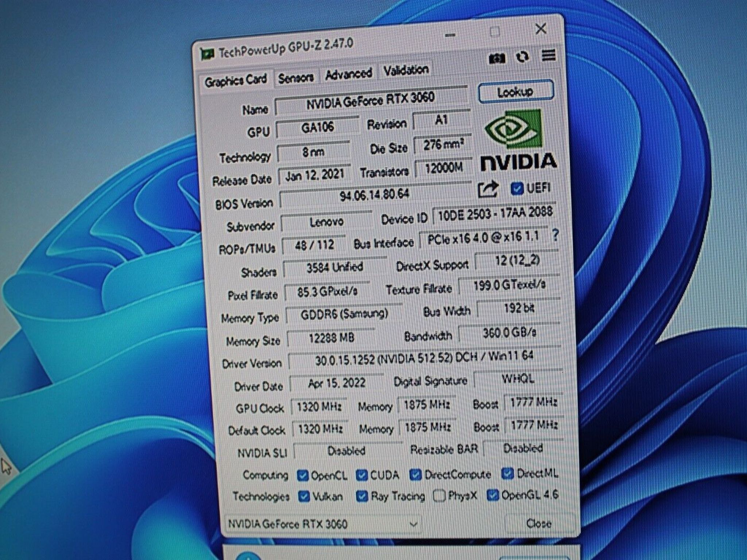The width and height of the screenshot is (747, 560).
Task: Take a GPU-Z screenshot with camera icon
Action: [496, 58]
